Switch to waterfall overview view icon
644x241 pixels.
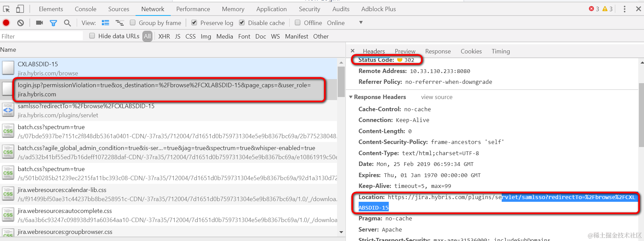tap(120, 23)
